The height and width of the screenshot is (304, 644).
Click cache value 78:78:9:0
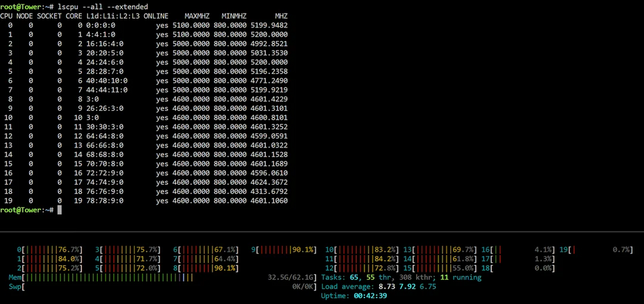(105, 201)
